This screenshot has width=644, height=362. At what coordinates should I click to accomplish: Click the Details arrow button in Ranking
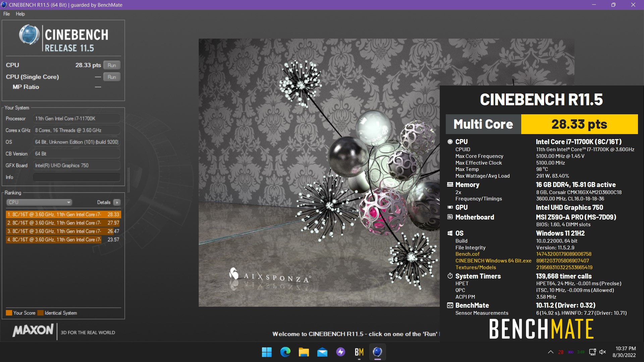117,202
